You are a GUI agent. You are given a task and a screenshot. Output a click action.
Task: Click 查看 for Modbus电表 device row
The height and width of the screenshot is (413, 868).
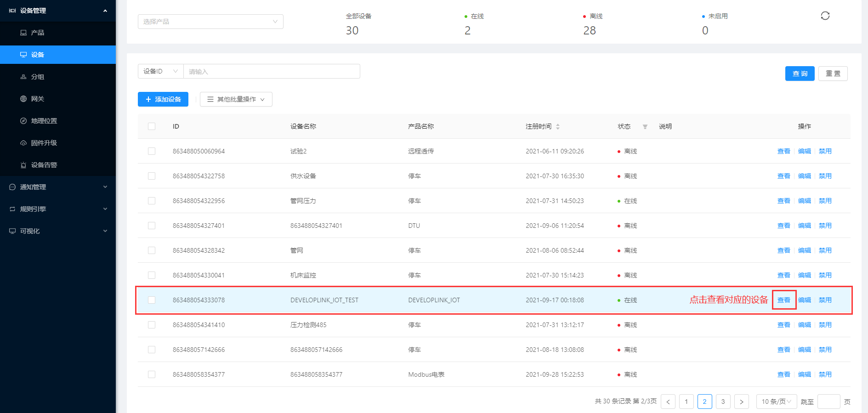tap(783, 374)
